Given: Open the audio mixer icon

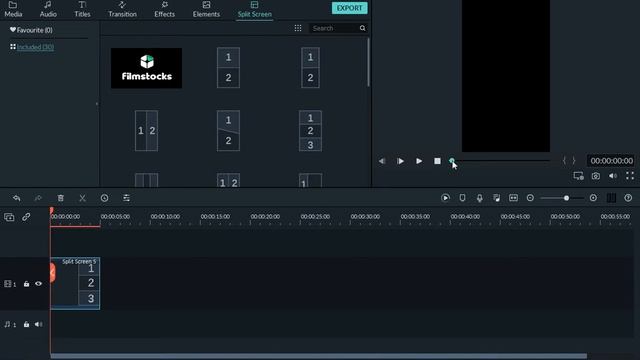Looking at the screenshot, I should (496, 198).
